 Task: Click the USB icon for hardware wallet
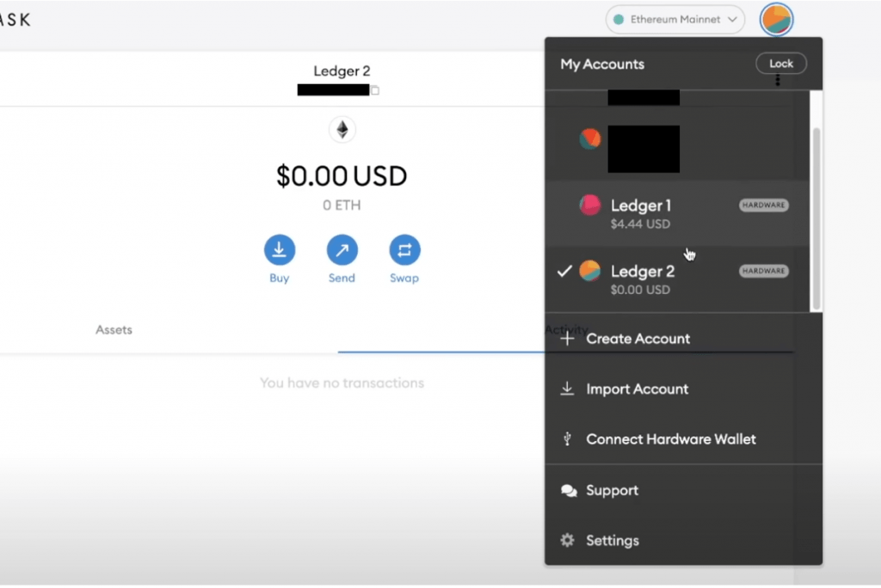click(568, 439)
